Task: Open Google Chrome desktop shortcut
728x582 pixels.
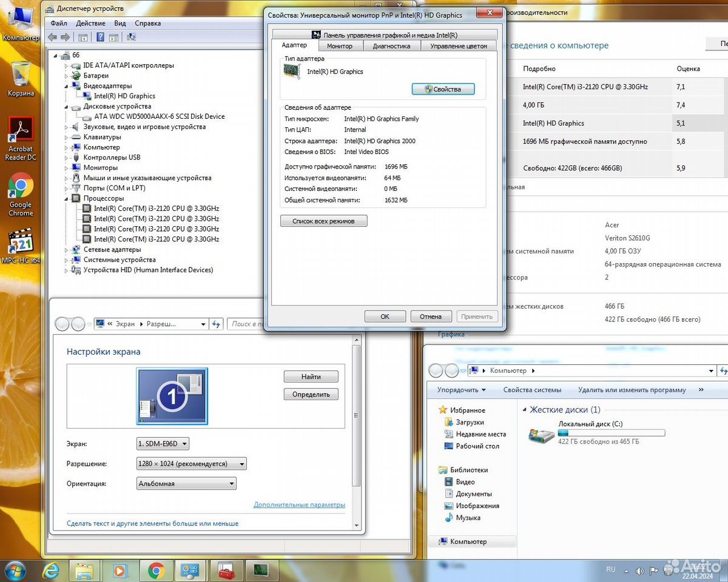Action: pyautogui.click(x=21, y=195)
